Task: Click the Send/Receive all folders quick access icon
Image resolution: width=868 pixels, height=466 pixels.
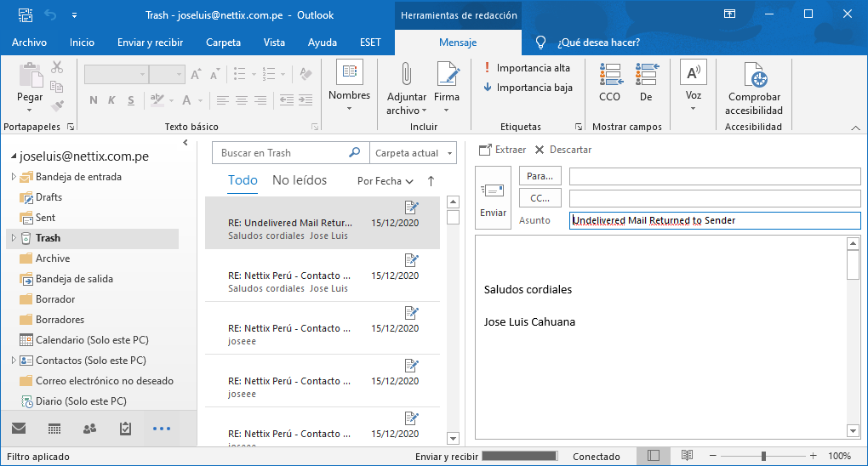Action: coord(26,15)
